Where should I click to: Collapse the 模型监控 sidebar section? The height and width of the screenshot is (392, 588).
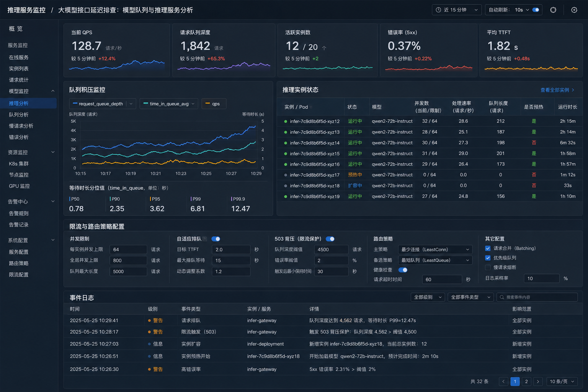coord(53,91)
